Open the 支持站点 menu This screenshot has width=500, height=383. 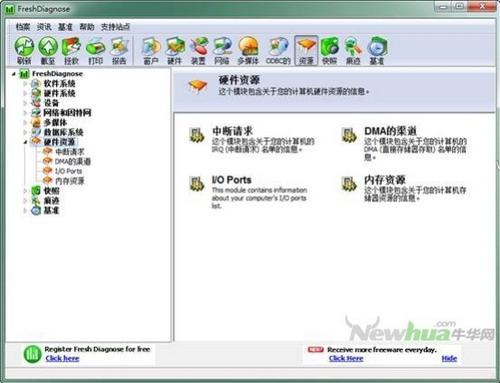pos(115,27)
